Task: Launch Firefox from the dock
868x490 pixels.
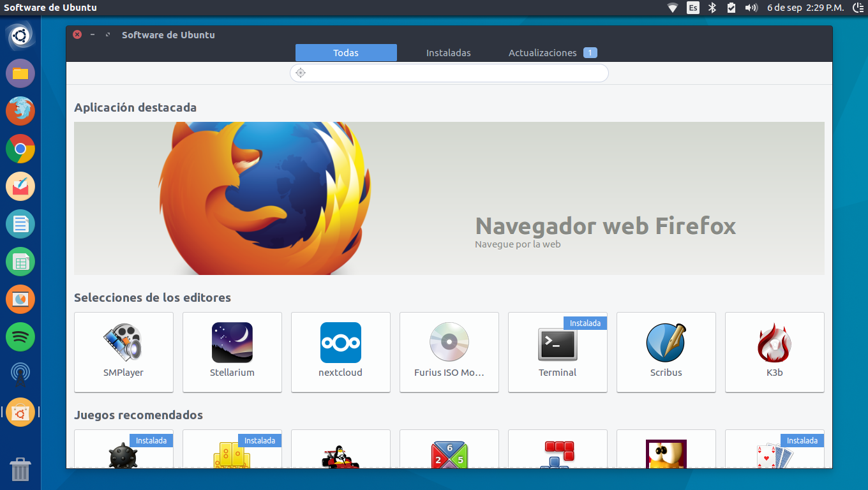Action: pos(20,111)
